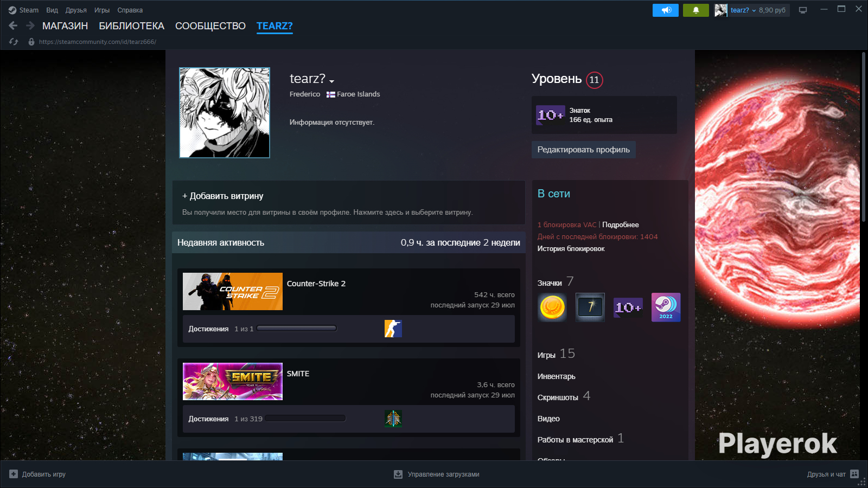Image resolution: width=868 pixels, height=488 pixels.
Task: Click the Counter-Strike 2 game banner
Action: [233, 292]
